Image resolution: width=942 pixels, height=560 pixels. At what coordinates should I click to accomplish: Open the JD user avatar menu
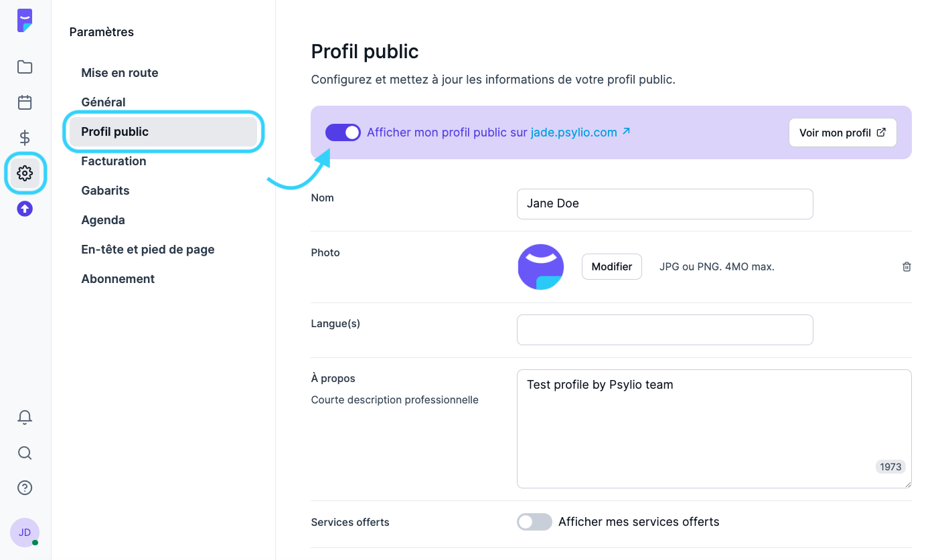click(x=25, y=533)
